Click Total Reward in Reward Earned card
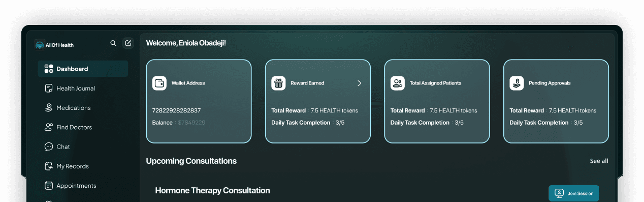 pos(288,110)
